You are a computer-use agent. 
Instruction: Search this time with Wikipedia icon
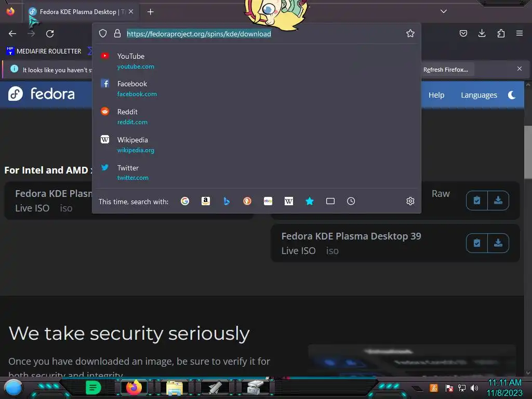(289, 201)
